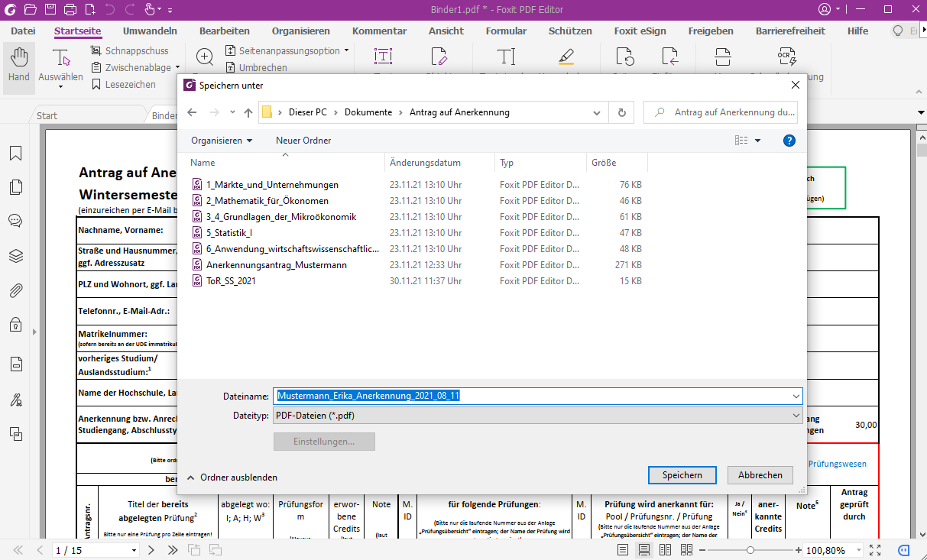Click the rotate page icon
Viewport: 927px width, 560px height.
(x=625, y=57)
